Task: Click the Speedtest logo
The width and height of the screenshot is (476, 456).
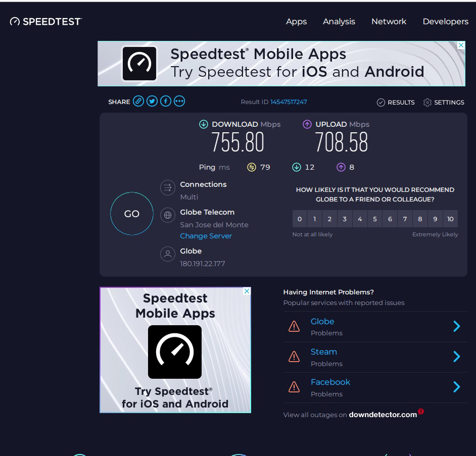Action: (46, 22)
